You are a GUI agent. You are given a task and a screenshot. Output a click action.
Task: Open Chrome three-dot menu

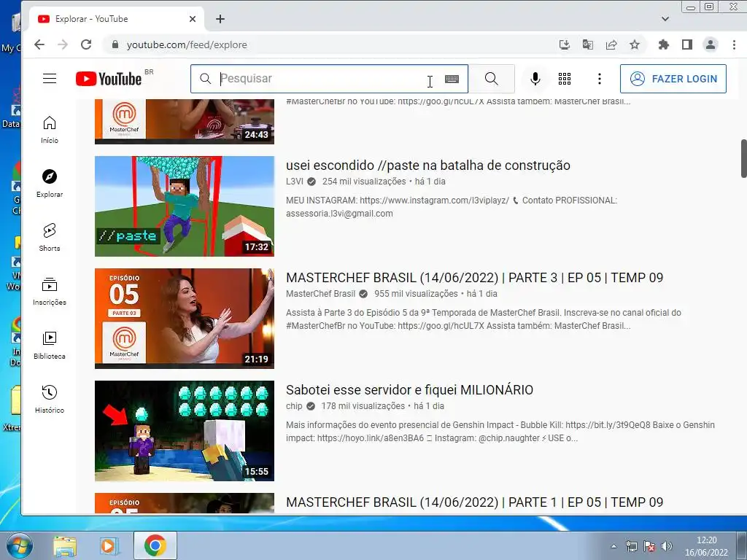734,44
